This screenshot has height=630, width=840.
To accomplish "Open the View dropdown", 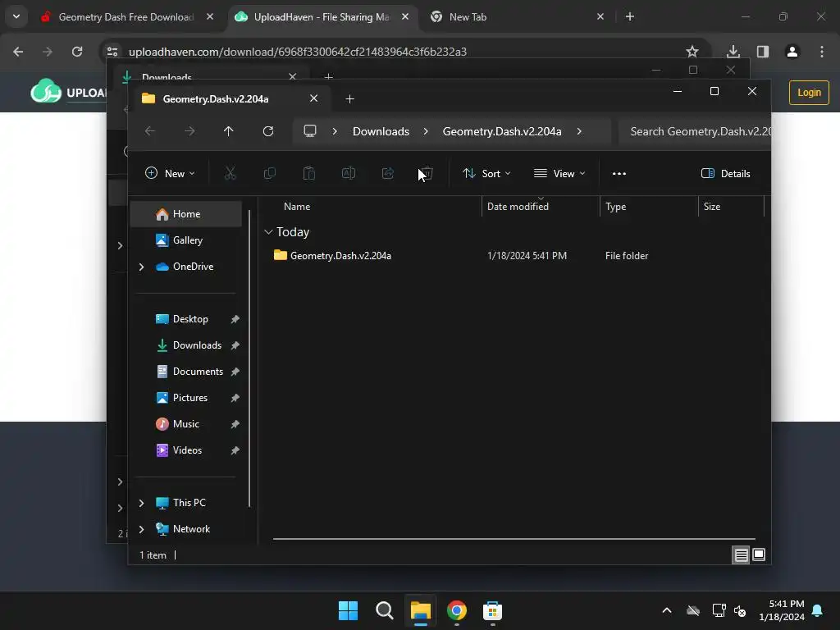I will tap(559, 174).
